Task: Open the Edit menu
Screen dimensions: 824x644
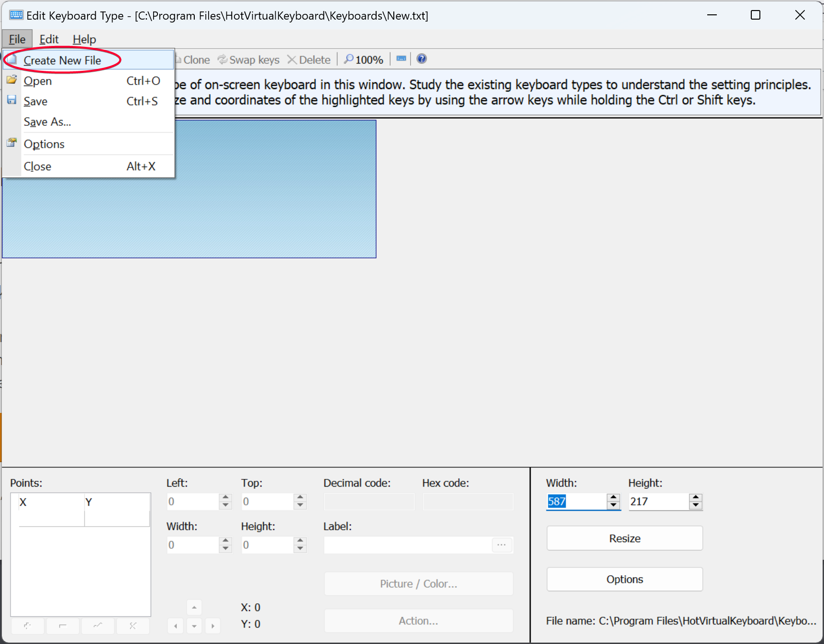Action: click(49, 39)
